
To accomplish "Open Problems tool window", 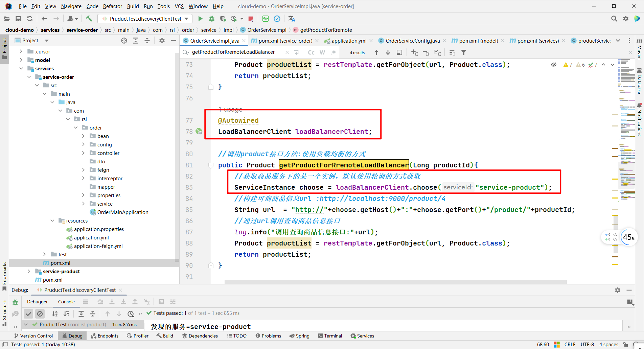I will tap(268, 336).
